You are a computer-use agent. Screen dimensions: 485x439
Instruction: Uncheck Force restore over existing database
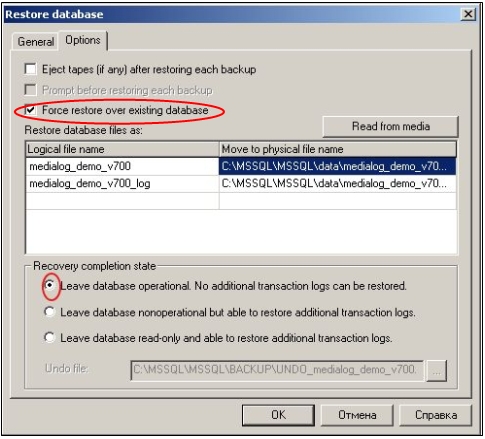pyautogui.click(x=30, y=110)
